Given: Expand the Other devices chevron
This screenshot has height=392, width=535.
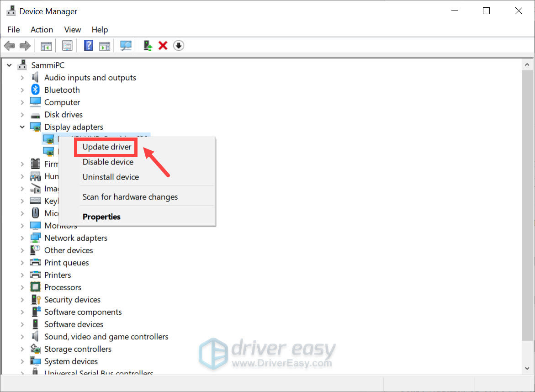Looking at the screenshot, I should pyautogui.click(x=22, y=250).
